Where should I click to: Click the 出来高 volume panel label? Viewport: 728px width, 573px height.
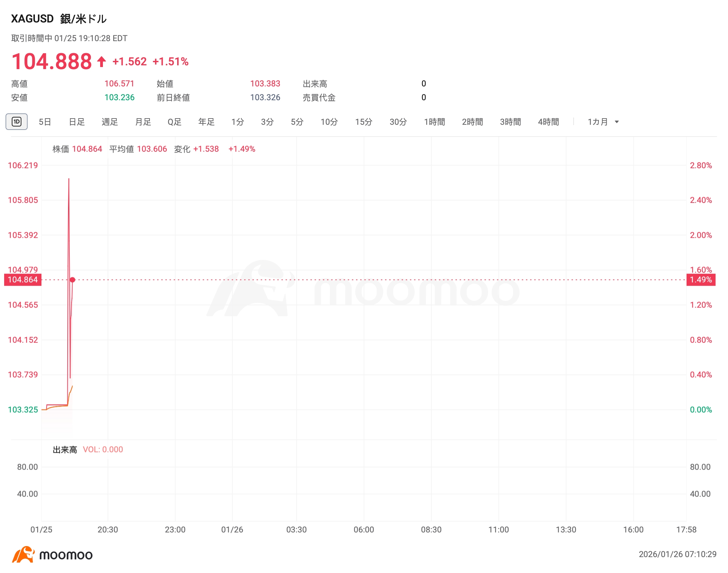(65, 449)
